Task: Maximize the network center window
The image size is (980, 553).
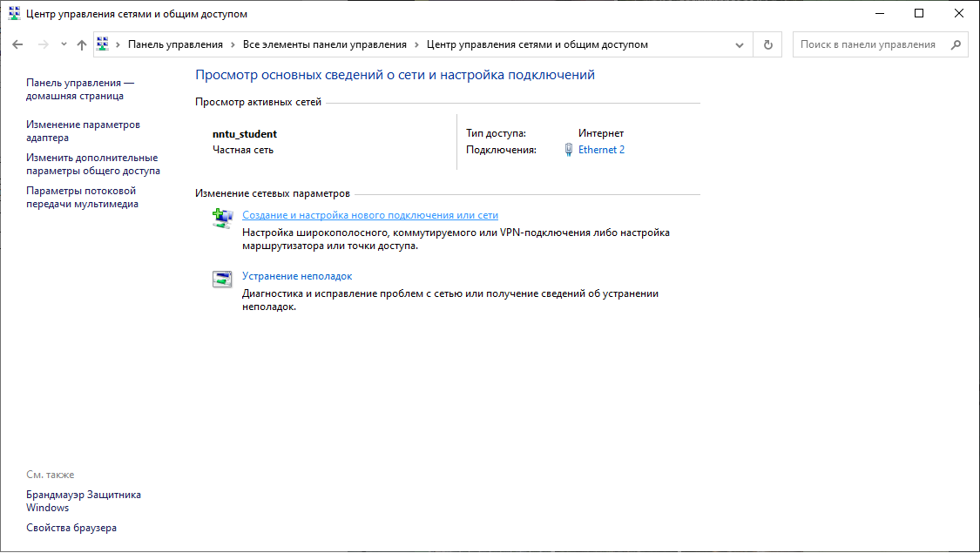Action: click(919, 14)
